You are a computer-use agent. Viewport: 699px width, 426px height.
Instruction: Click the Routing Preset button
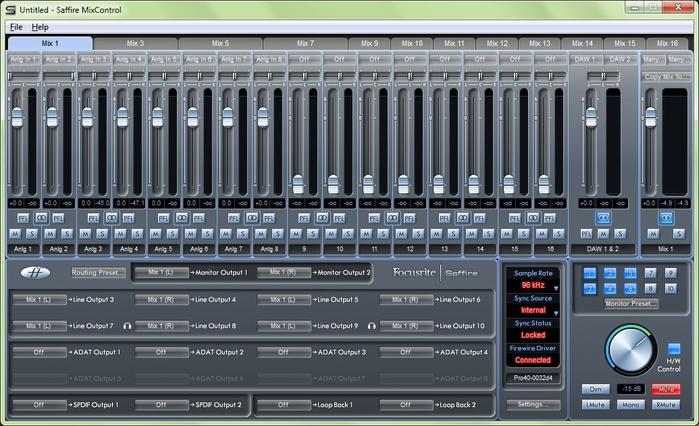tap(98, 272)
